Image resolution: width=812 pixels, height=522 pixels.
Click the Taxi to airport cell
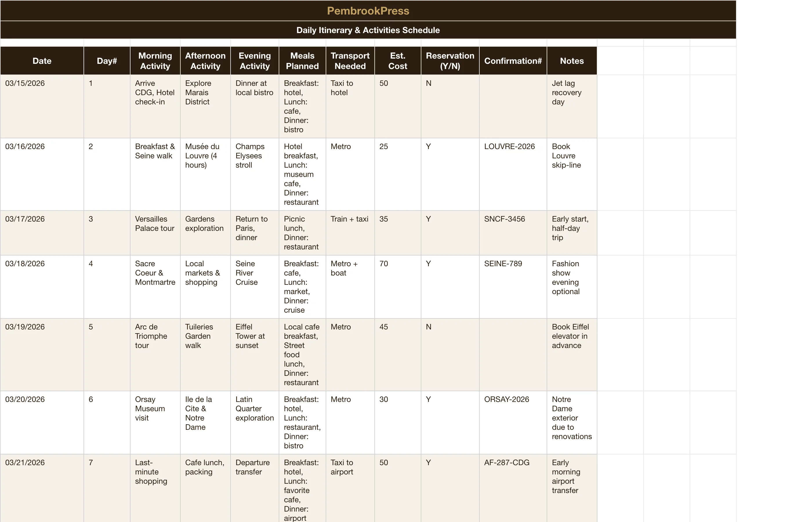point(350,488)
